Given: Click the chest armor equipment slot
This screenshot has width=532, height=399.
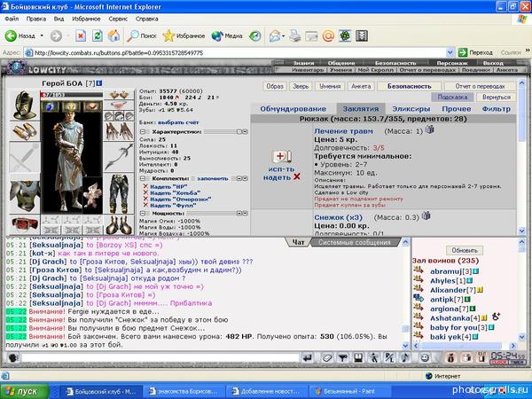Looking at the screenshot, I should (24, 194).
